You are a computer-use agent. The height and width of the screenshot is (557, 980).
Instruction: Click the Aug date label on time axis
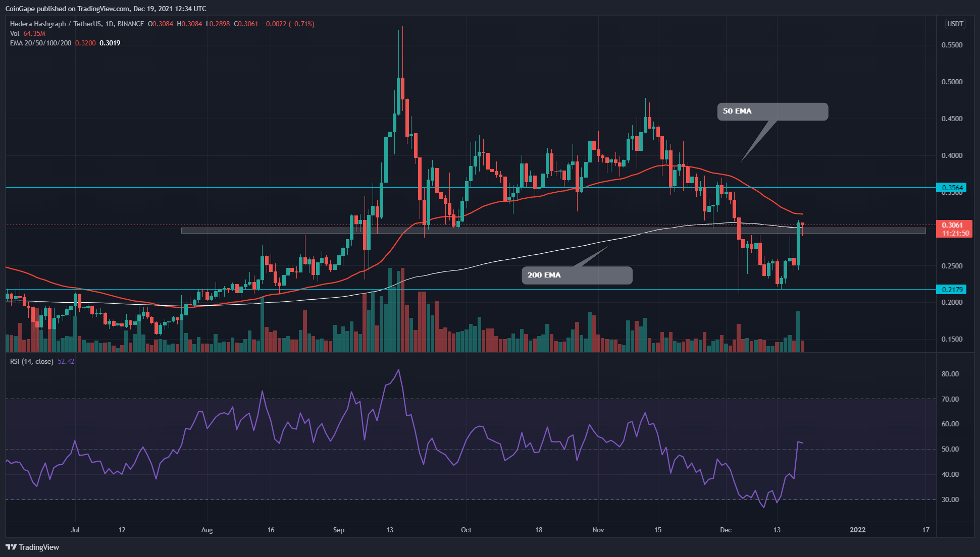tap(207, 530)
